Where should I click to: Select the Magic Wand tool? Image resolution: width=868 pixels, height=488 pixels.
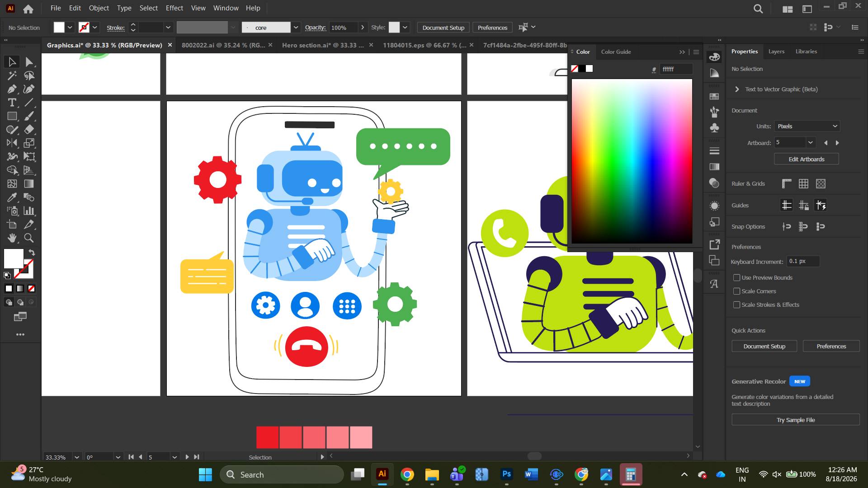pyautogui.click(x=12, y=75)
